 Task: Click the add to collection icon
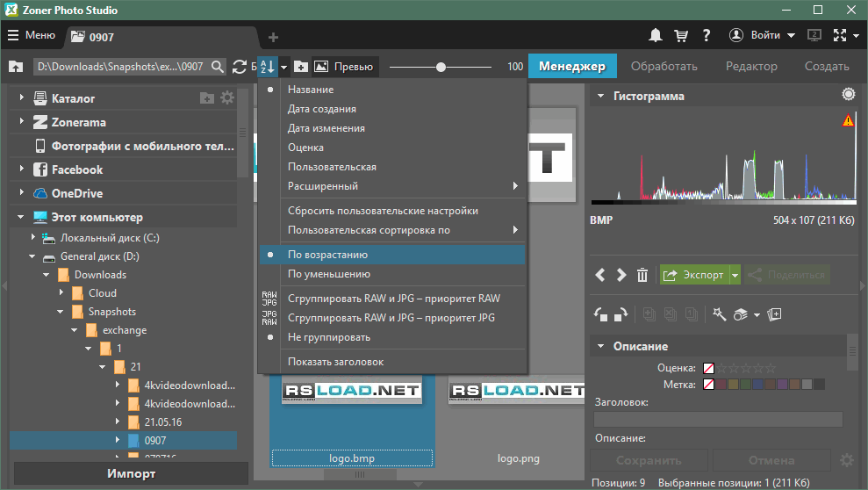[774, 314]
